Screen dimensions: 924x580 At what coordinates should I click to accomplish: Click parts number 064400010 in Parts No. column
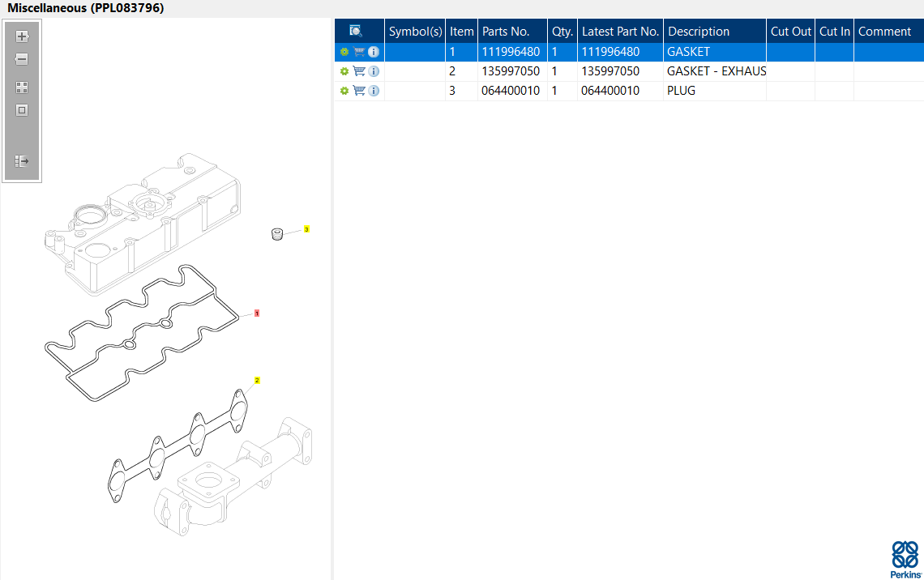click(x=511, y=91)
